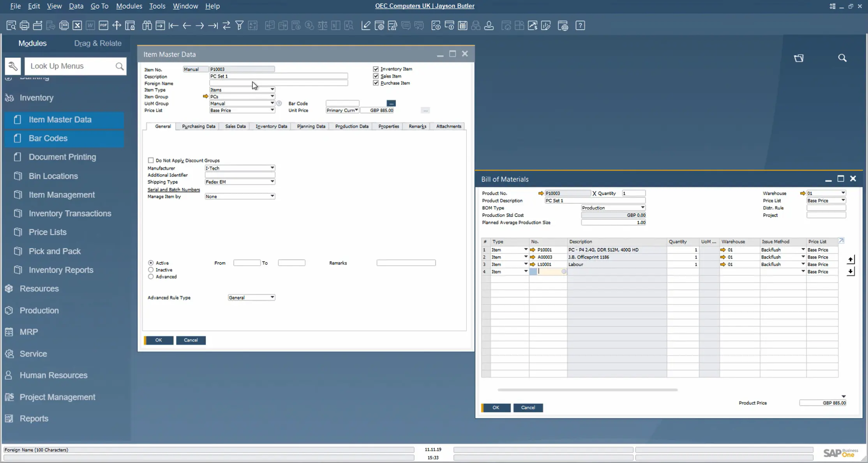The image size is (868, 463).
Task: Enable Do Not Apply Discount Groups
Action: tap(151, 160)
